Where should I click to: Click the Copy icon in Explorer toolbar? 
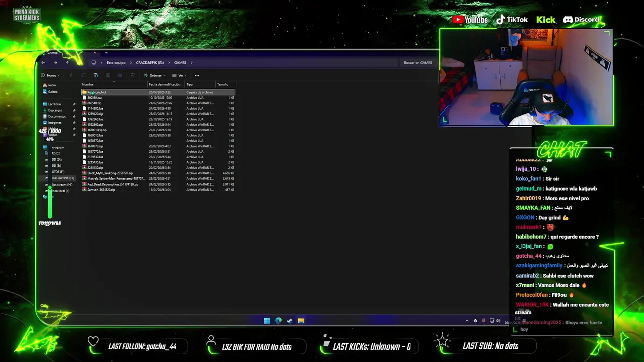coord(83,75)
